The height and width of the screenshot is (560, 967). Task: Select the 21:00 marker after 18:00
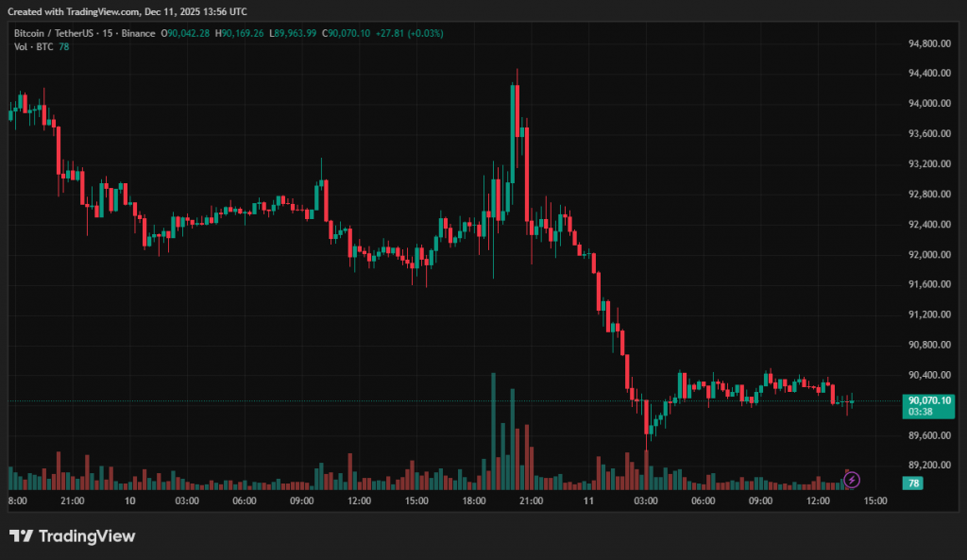[x=530, y=501]
